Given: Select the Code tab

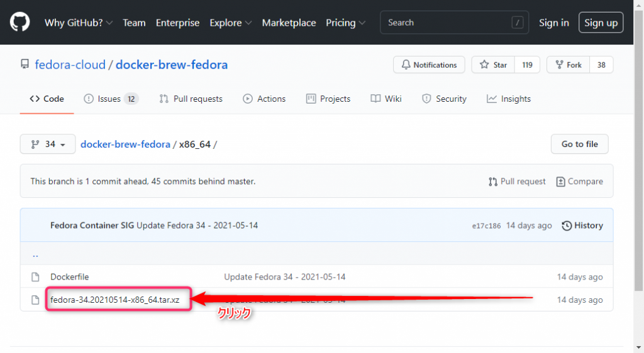Looking at the screenshot, I should pyautogui.click(x=47, y=99).
